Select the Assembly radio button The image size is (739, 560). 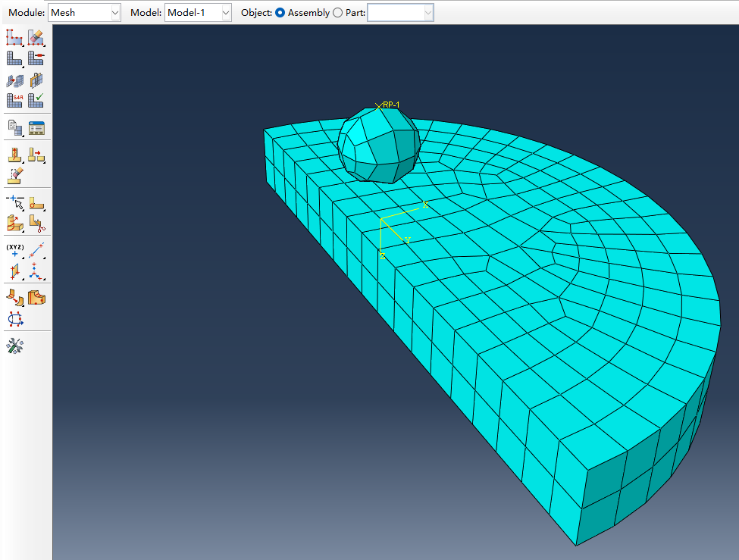(x=280, y=13)
